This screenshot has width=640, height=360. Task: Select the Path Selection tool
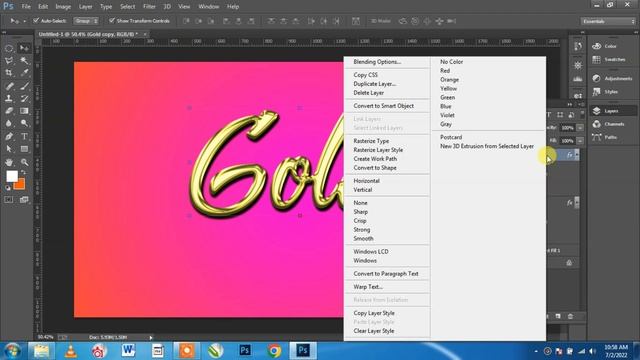click(x=9, y=149)
